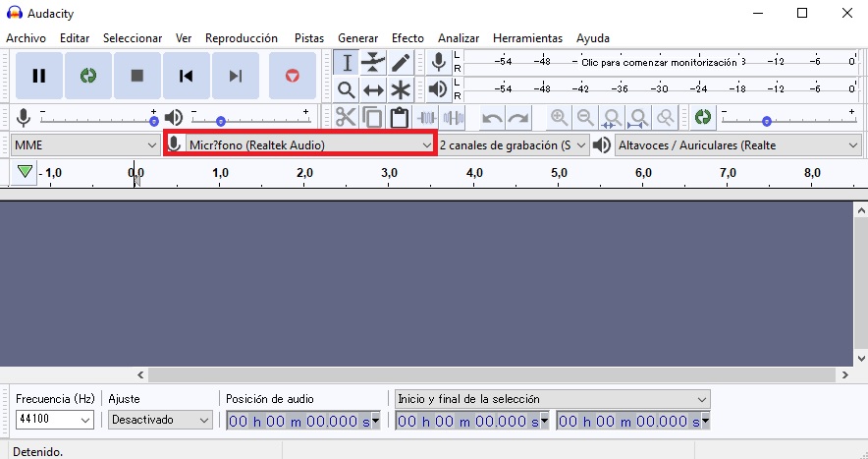Open Posición de audio format arrow

click(376, 421)
